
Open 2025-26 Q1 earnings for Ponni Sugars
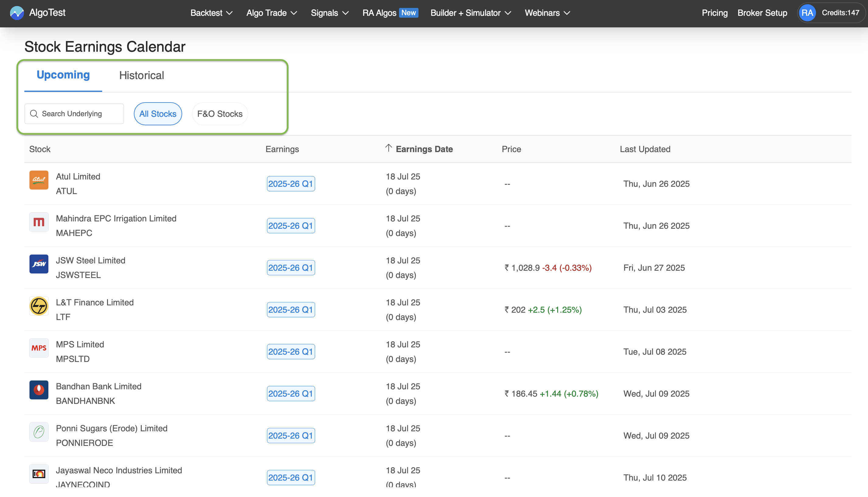click(290, 436)
